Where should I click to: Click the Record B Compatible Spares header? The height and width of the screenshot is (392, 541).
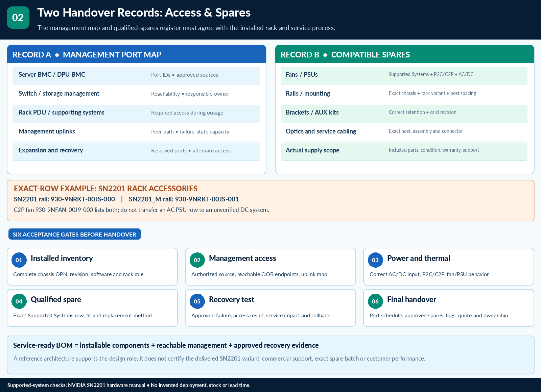tap(405, 54)
